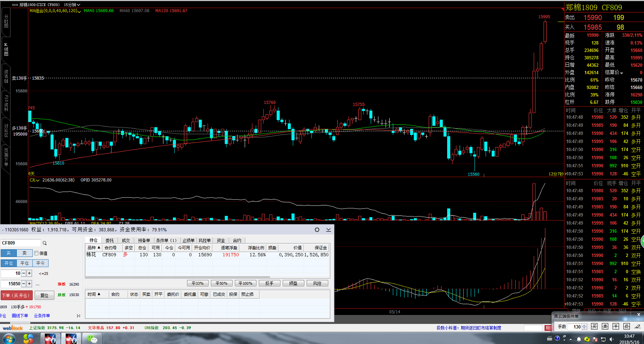Viewport: 644px width, 344px height.
Task: Switch order type to 平仓
Action: (25, 263)
